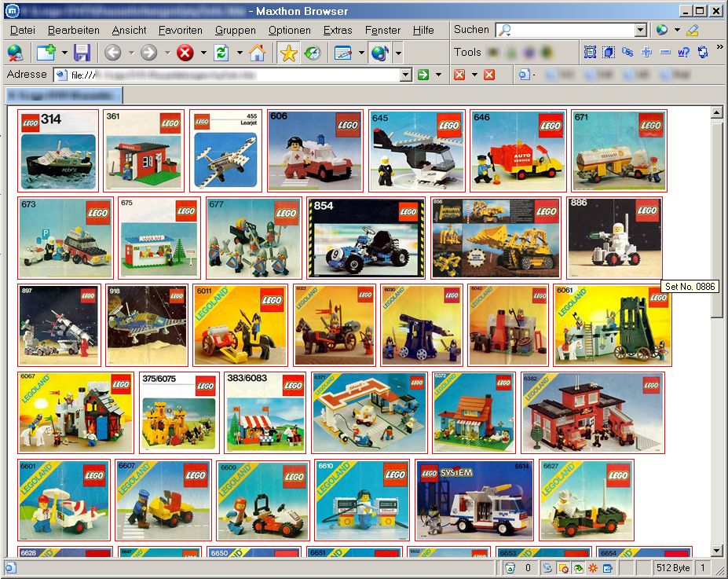Viewport: 728px width, 579px height.
Task: Click the recycle bin icon in status bar
Action: [509, 567]
